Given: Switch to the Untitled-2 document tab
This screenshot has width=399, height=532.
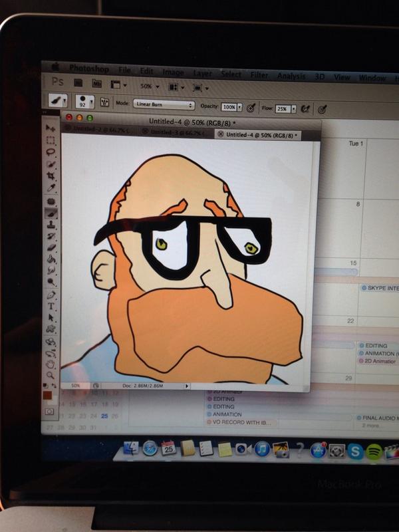Looking at the screenshot, I should pos(98,128).
